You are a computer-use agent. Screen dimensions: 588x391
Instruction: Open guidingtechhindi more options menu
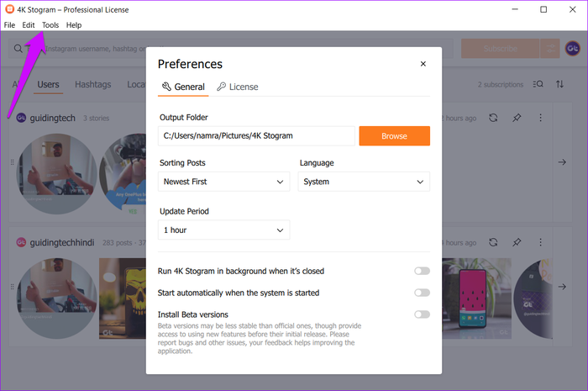(x=540, y=242)
